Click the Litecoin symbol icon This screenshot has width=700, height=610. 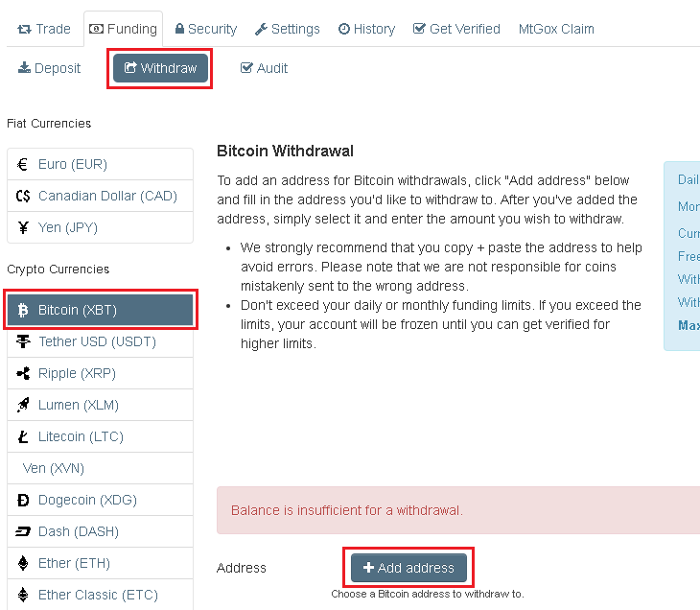click(23, 437)
